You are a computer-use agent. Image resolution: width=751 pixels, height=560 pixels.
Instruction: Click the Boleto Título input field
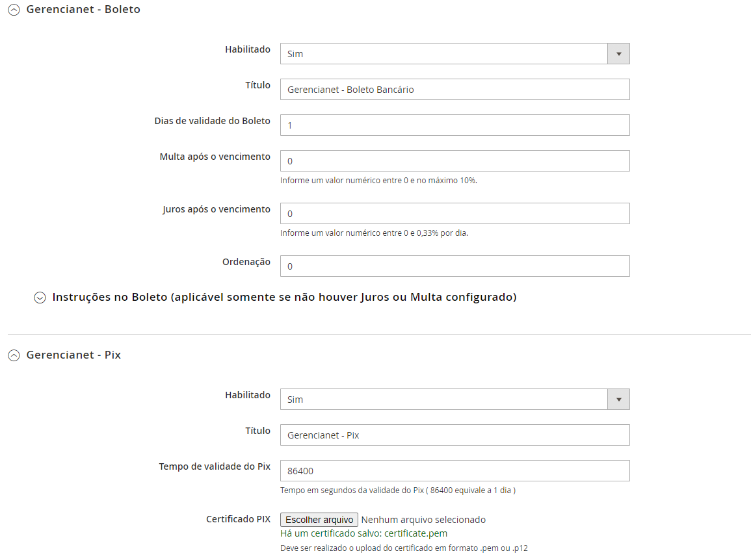[455, 90]
